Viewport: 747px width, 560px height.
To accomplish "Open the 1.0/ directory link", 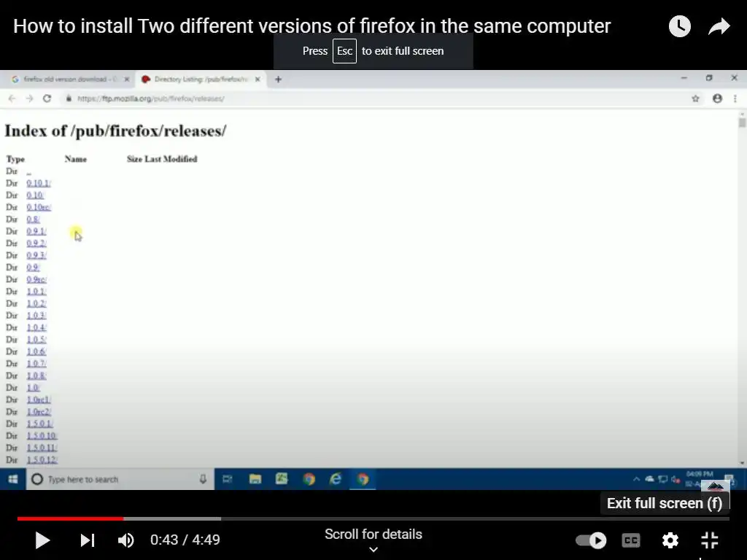I will click(33, 388).
